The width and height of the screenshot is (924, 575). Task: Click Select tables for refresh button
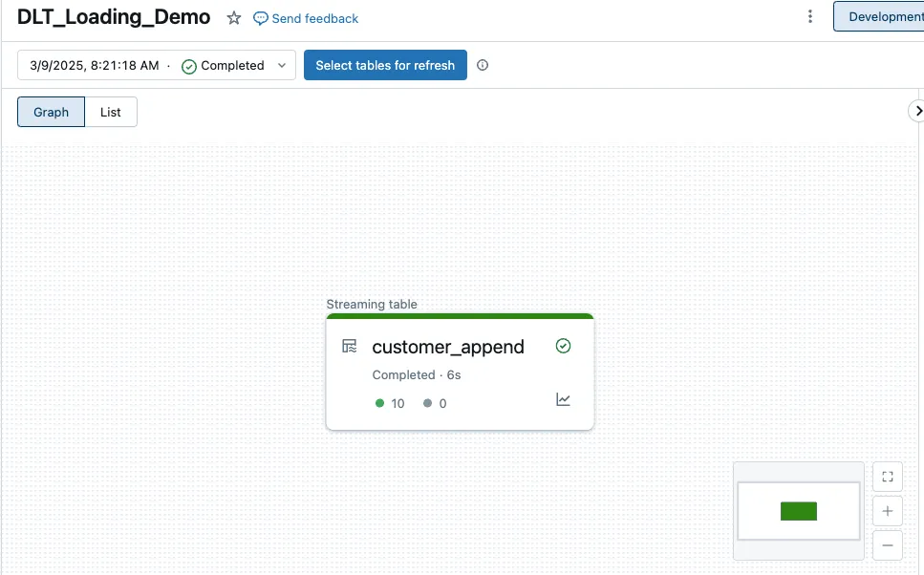pos(385,66)
